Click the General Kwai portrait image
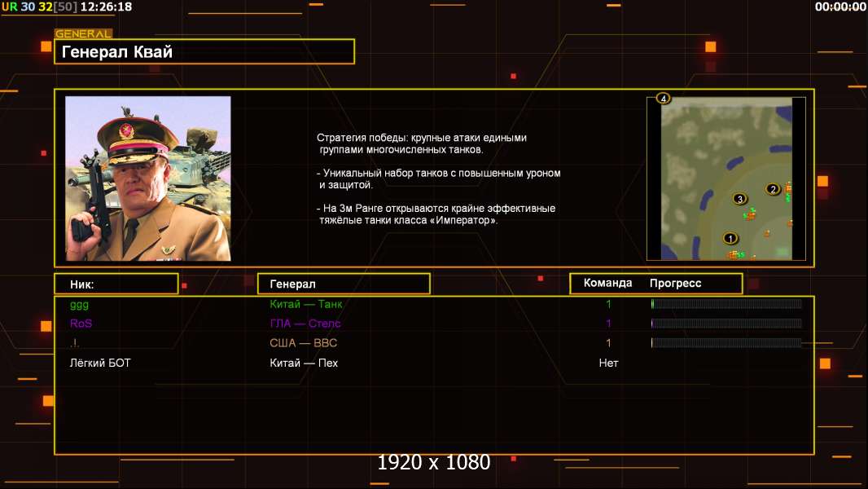 point(148,178)
